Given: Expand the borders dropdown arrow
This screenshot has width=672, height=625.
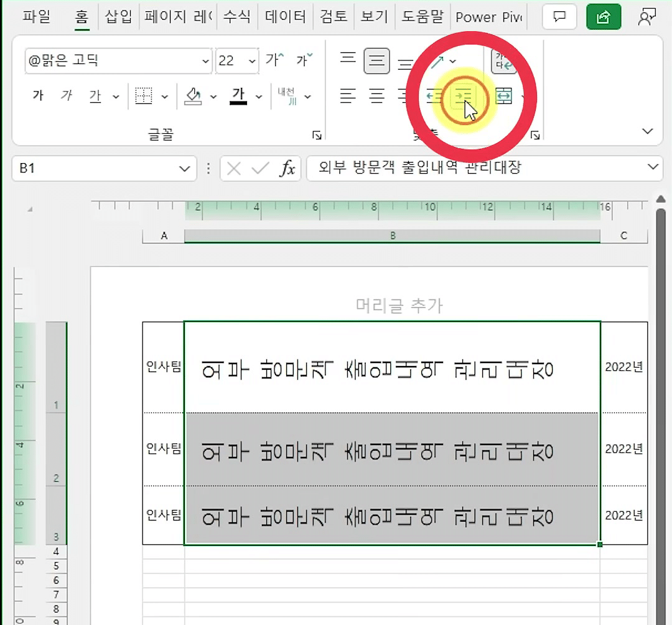Looking at the screenshot, I should click(164, 97).
